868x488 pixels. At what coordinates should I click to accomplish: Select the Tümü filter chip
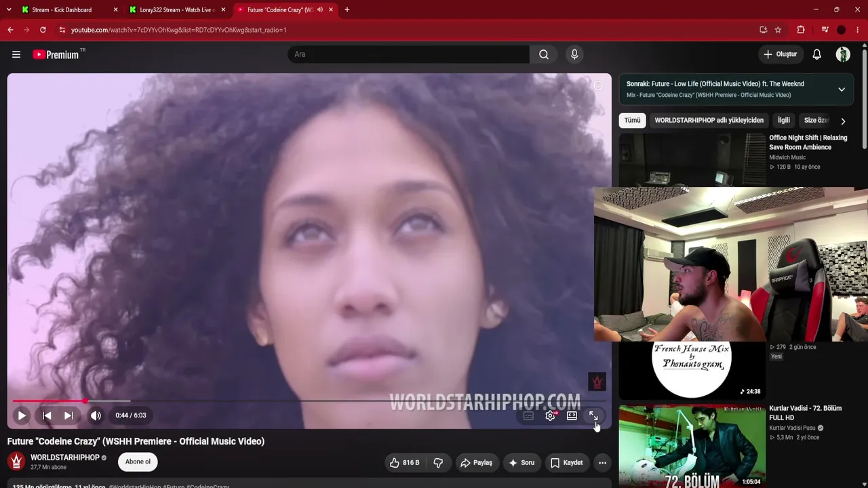633,121
